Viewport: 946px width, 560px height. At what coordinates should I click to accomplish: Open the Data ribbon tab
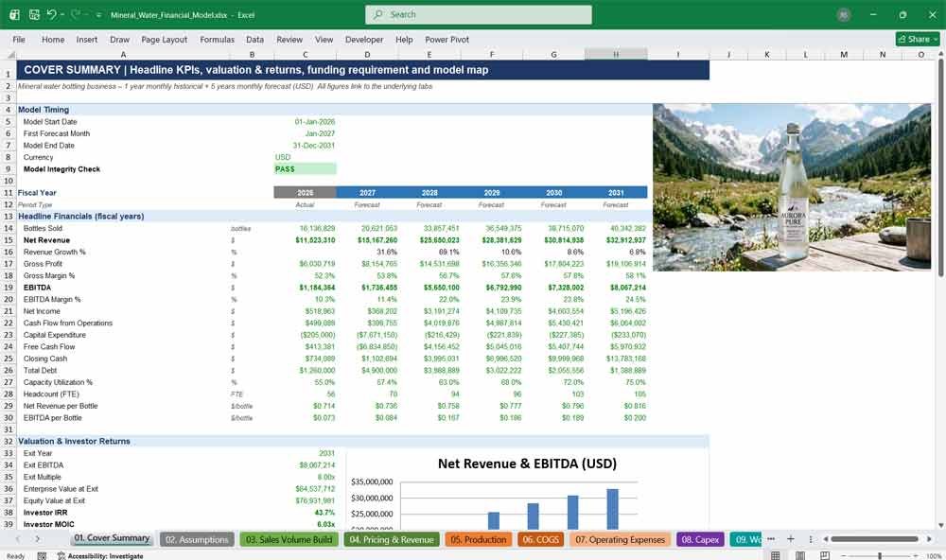point(254,39)
